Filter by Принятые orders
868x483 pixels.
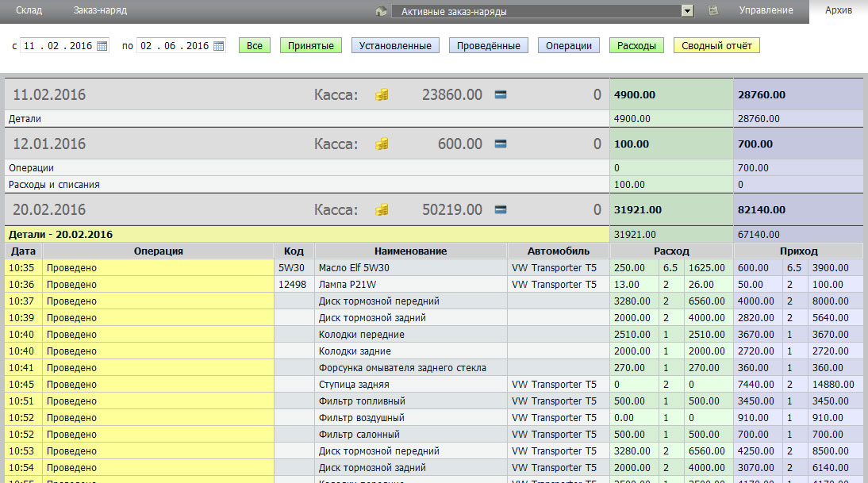click(x=310, y=45)
